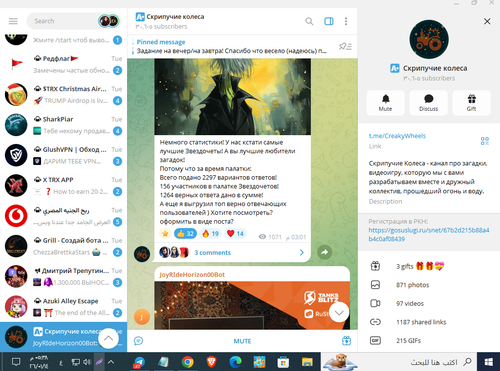Launch Brave browser from the taskbar
The height and width of the screenshot is (371, 500).
pos(211,362)
